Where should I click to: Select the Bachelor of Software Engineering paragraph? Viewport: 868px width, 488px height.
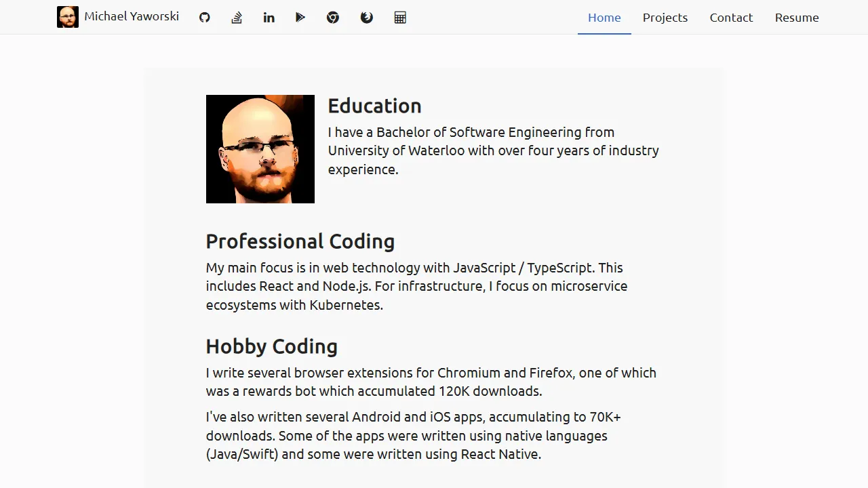tap(494, 150)
